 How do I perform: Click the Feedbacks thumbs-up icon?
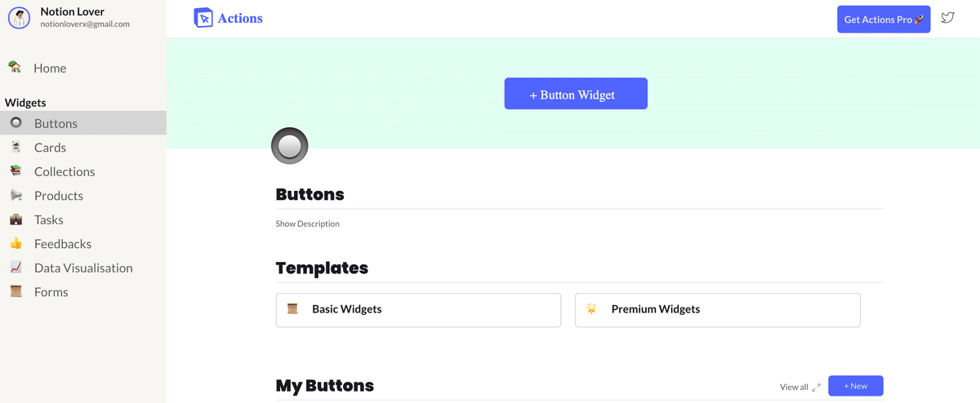click(16, 243)
